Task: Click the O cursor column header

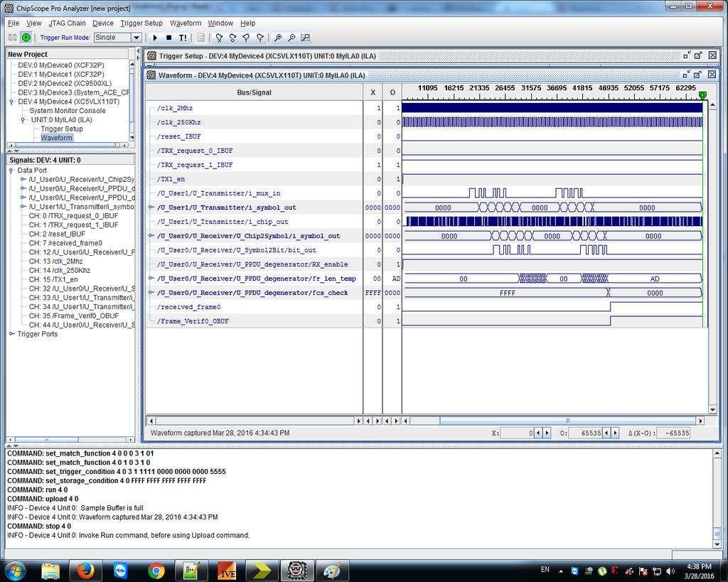Action: 392,92
